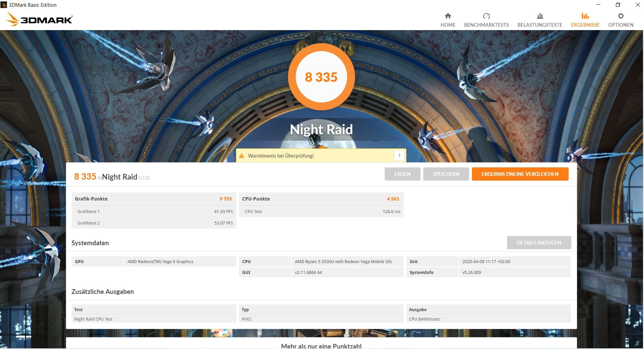This screenshot has width=644, height=349.
Task: Click the 3DMark title bar app icon
Action: tap(4, 5)
